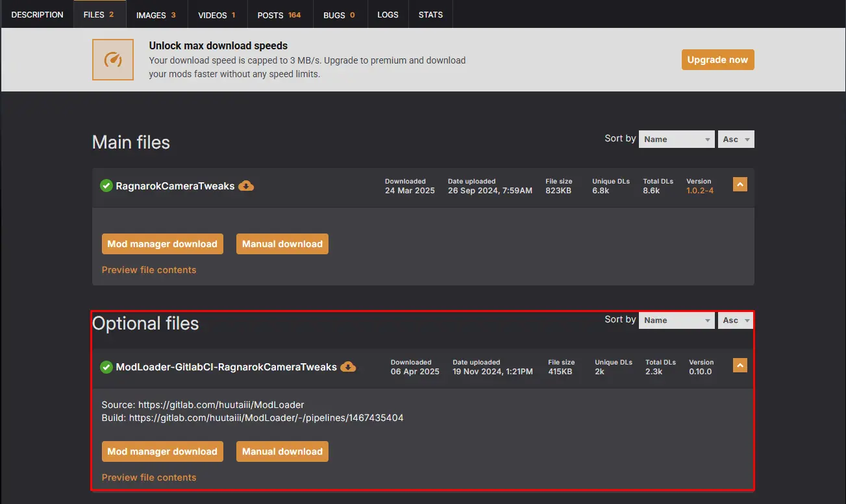Open Preview file contents under RagnarokCameraTweaks
Screen dimensions: 846x504
[x=149, y=270]
